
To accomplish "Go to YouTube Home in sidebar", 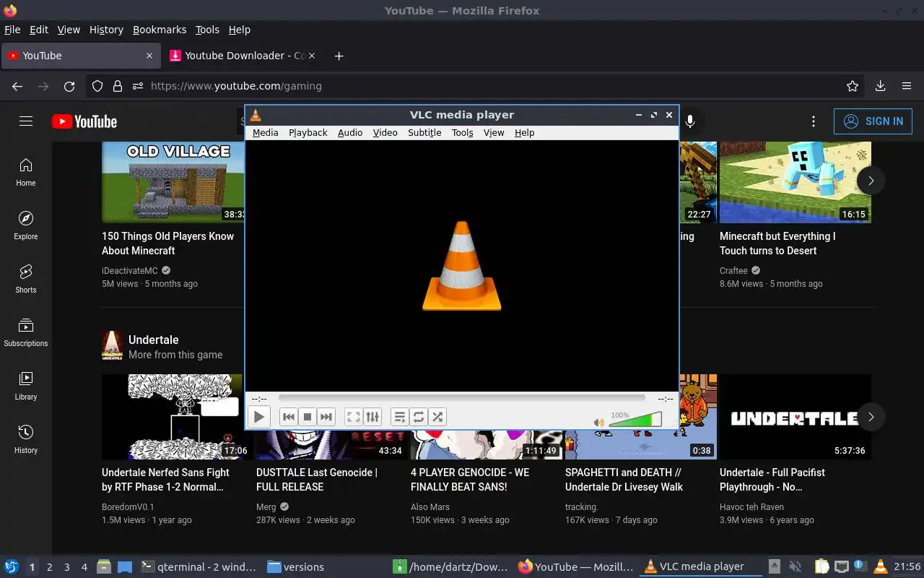I will (26, 172).
